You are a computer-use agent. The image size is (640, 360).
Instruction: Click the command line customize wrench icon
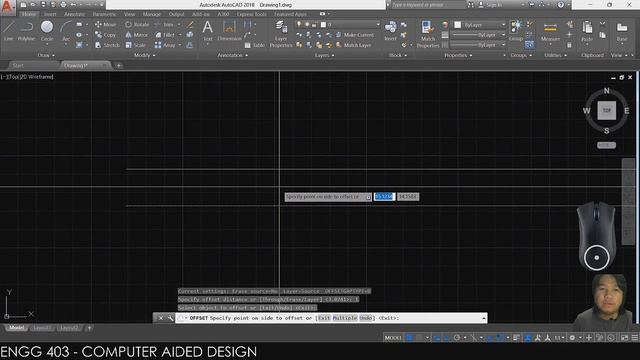pyautogui.click(x=170, y=318)
